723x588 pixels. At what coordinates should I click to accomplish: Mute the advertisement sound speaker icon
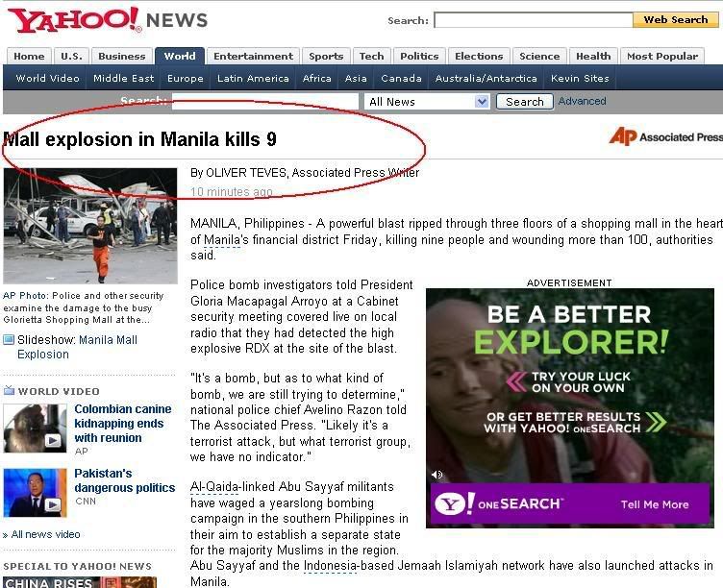pyautogui.click(x=436, y=475)
